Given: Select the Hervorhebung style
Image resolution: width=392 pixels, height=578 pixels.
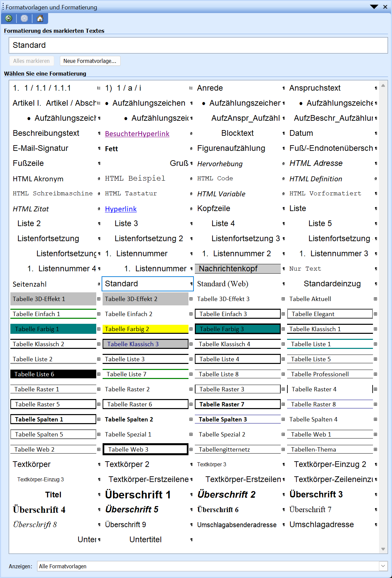Looking at the screenshot, I should [x=220, y=164].
